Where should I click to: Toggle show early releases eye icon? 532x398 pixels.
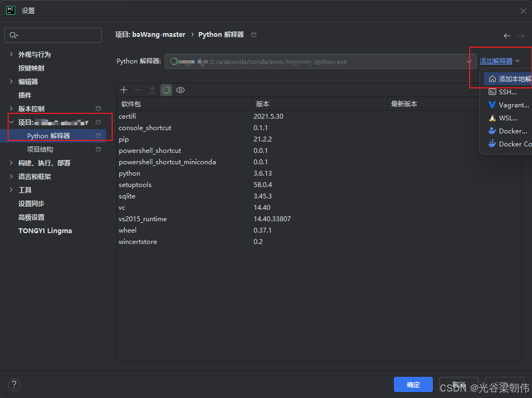[180, 90]
